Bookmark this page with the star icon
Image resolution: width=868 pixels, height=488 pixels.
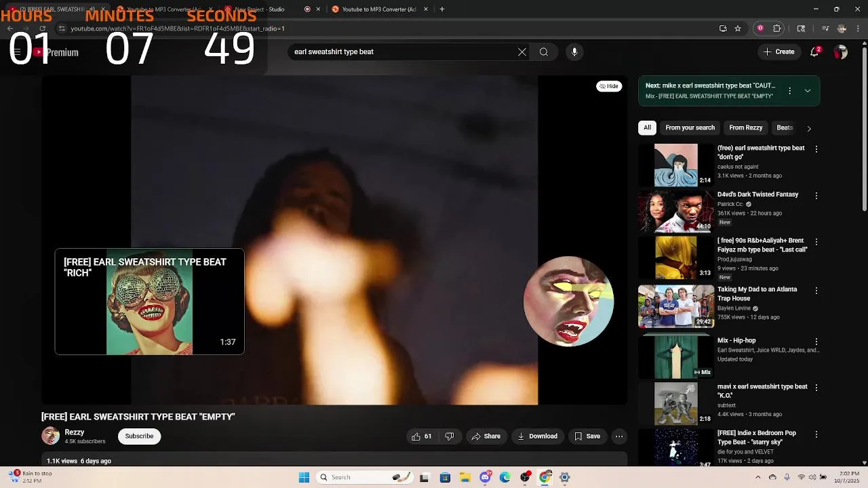click(x=738, y=28)
